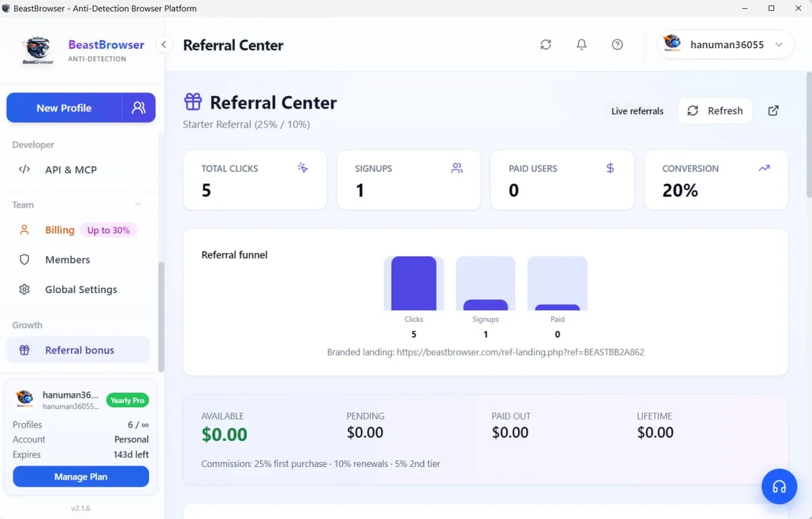Open the help question mark icon

coord(617,45)
